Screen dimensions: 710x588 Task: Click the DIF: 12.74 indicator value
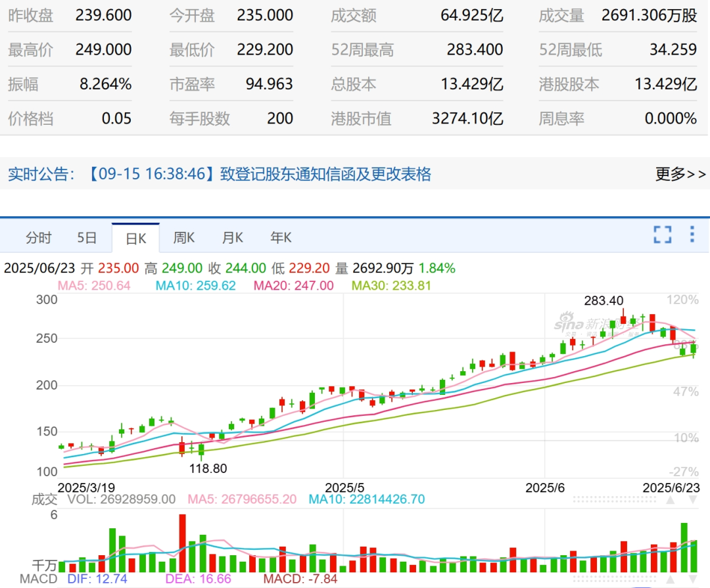click(x=97, y=579)
